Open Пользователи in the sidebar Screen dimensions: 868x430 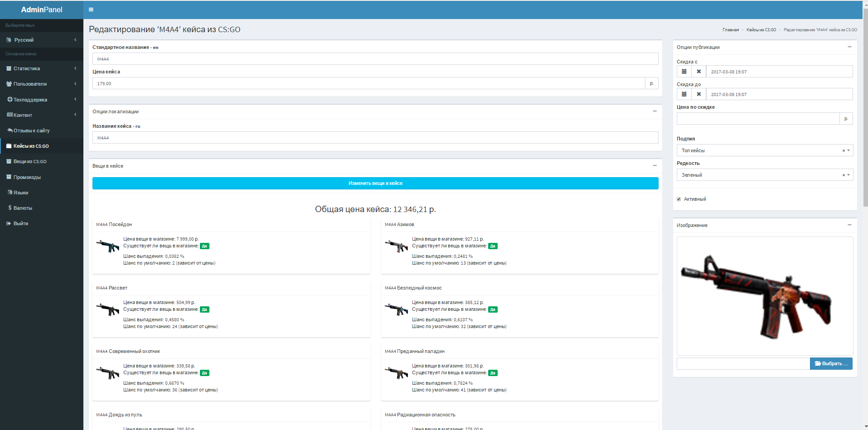point(42,84)
